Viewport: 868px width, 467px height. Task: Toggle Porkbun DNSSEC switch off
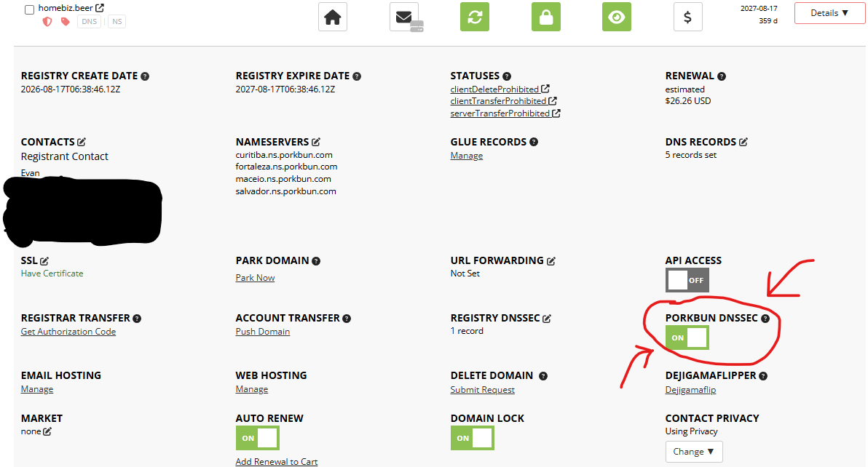[687, 338]
